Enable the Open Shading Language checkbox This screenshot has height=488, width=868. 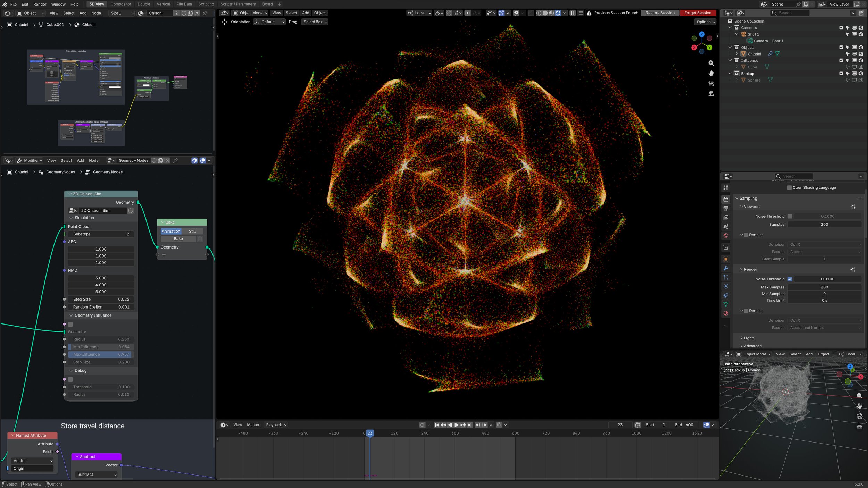tap(789, 187)
